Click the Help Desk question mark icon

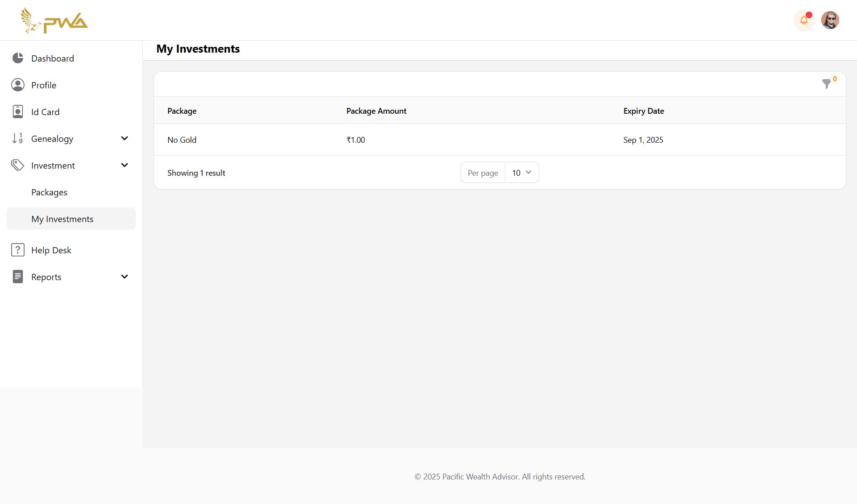[x=18, y=250]
